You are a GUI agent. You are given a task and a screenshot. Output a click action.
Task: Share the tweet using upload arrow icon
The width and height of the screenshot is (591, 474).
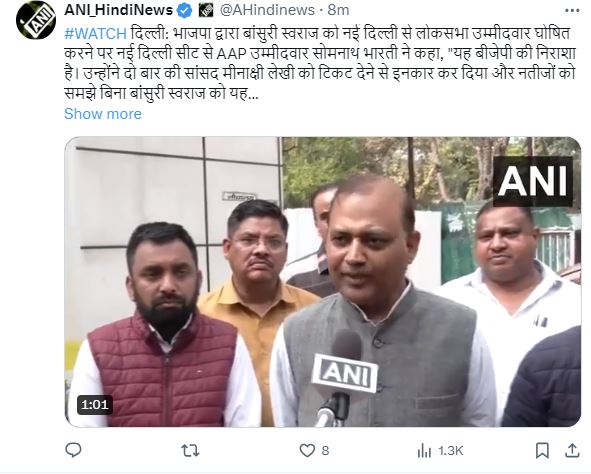[572, 450]
